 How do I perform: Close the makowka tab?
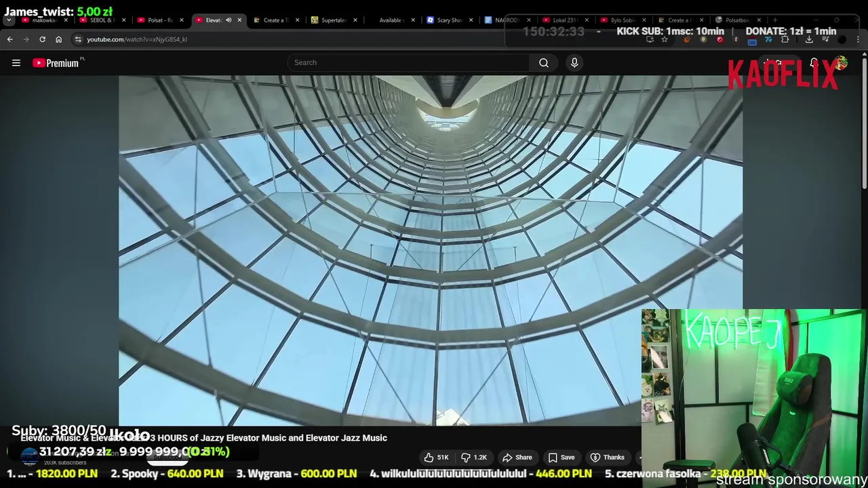tap(66, 20)
